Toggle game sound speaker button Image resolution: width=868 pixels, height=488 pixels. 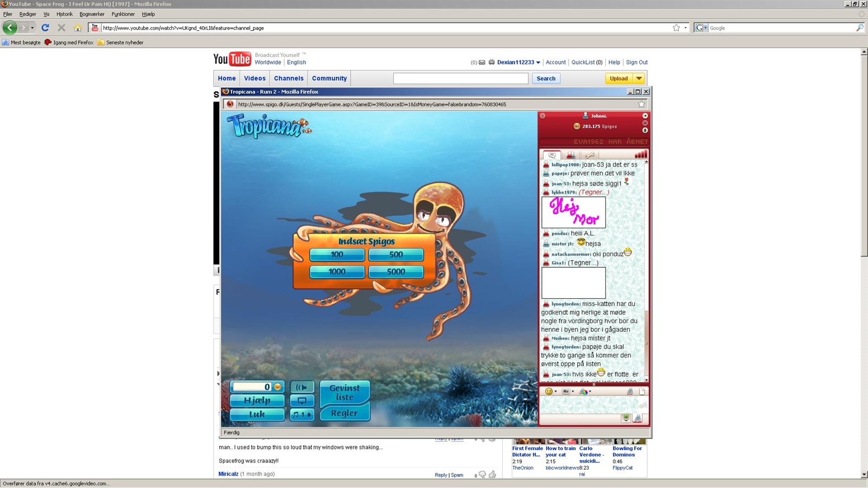[302, 387]
